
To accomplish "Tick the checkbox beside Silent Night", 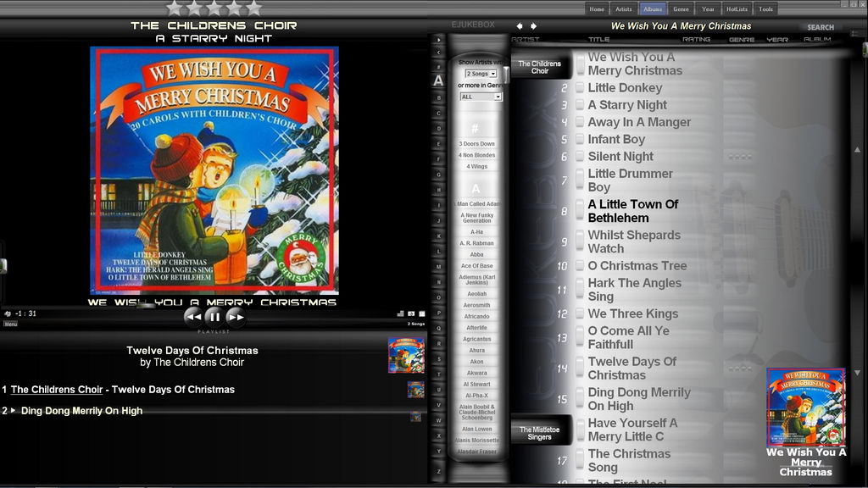I will [x=580, y=156].
